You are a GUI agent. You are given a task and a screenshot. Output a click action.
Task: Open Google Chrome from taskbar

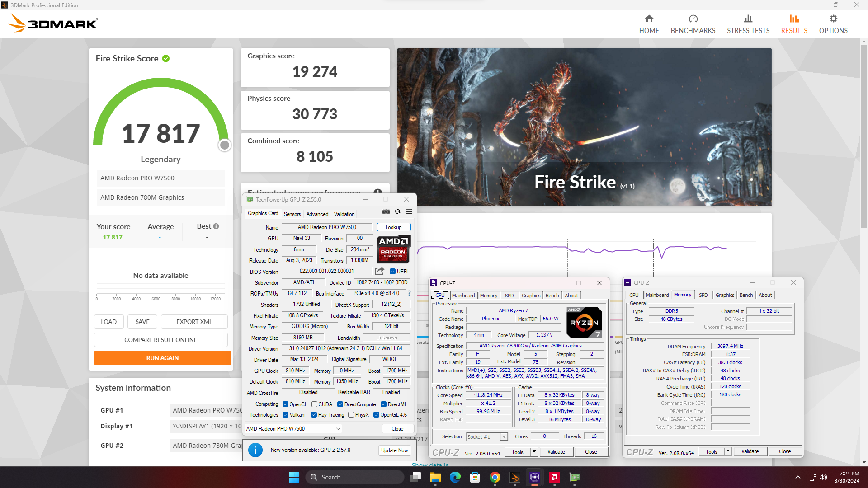495,477
